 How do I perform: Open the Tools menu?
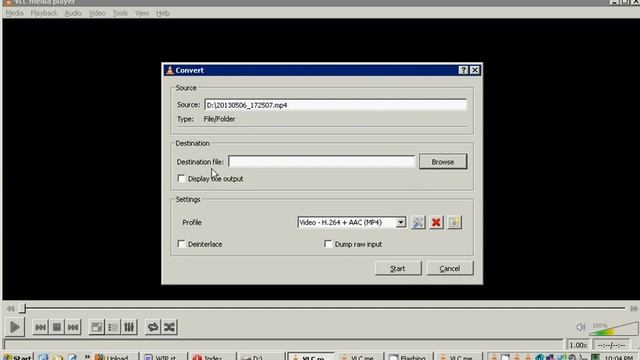tap(120, 13)
